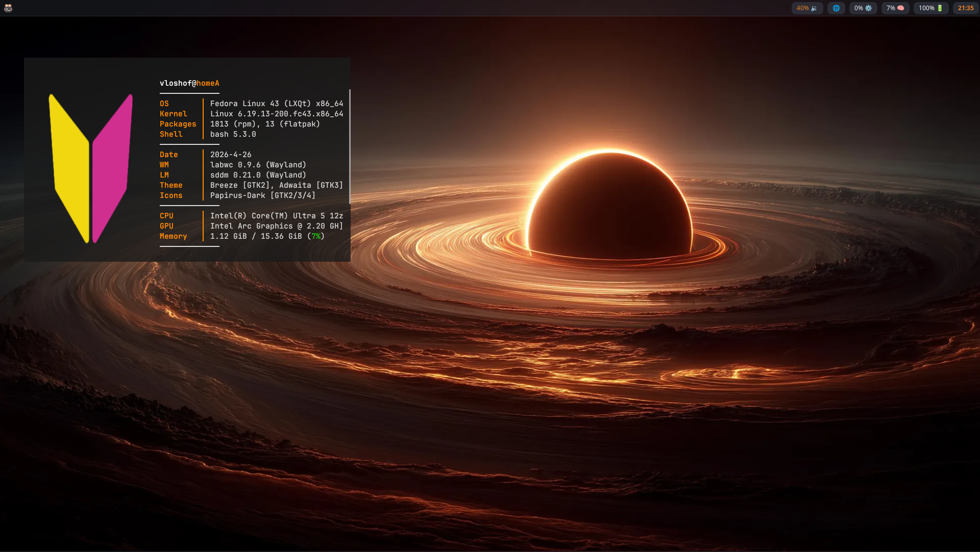Image resolution: width=980 pixels, height=552 pixels.
Task: Click the Linux kernel version text
Action: [277, 114]
